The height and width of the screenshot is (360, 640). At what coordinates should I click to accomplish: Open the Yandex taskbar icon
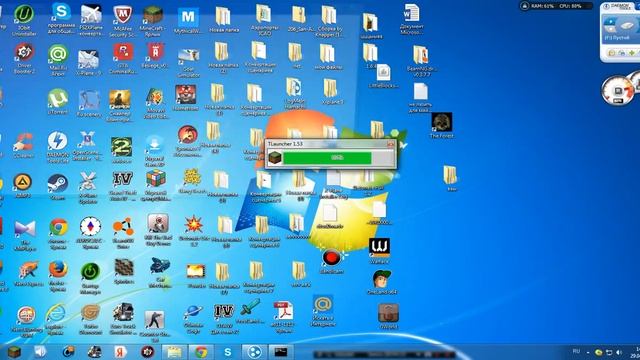[x=120, y=351]
